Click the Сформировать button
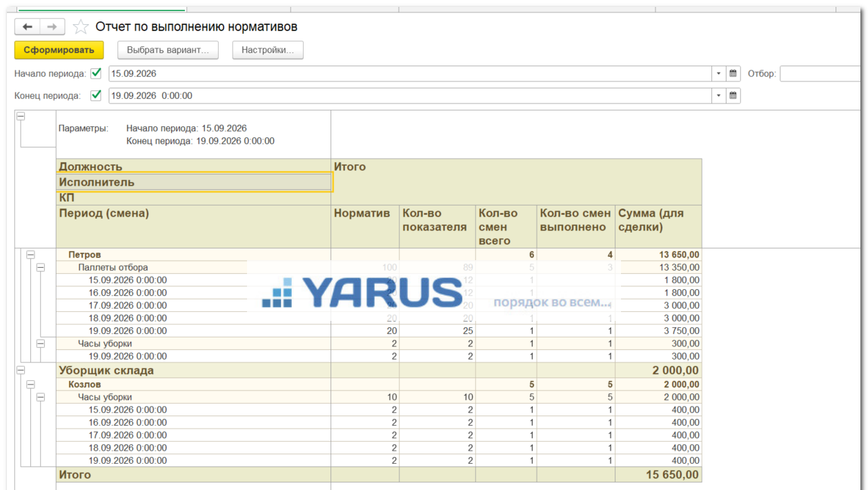The width and height of the screenshot is (868, 490). (59, 50)
